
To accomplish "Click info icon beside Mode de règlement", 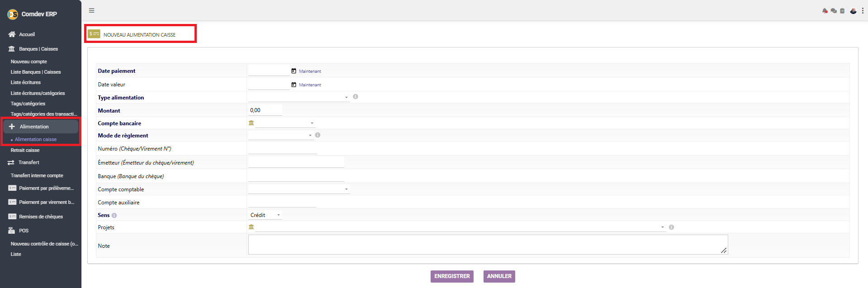I will point(318,135).
